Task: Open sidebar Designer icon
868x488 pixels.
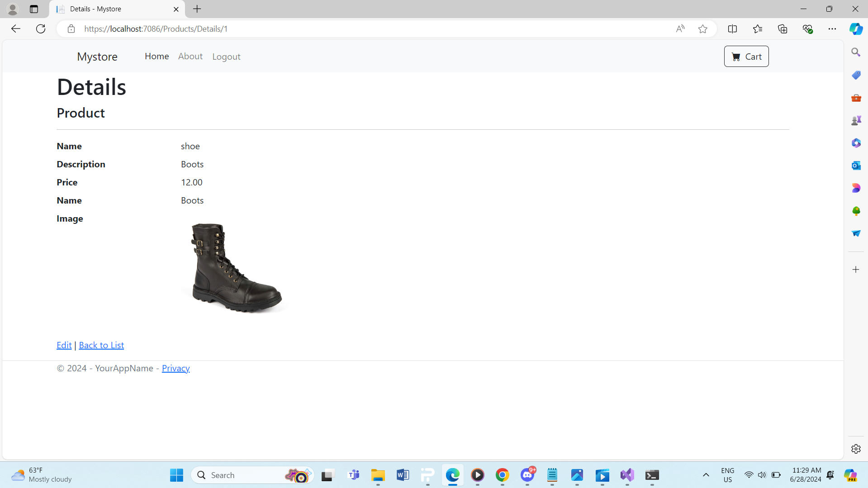Action: pyautogui.click(x=856, y=188)
